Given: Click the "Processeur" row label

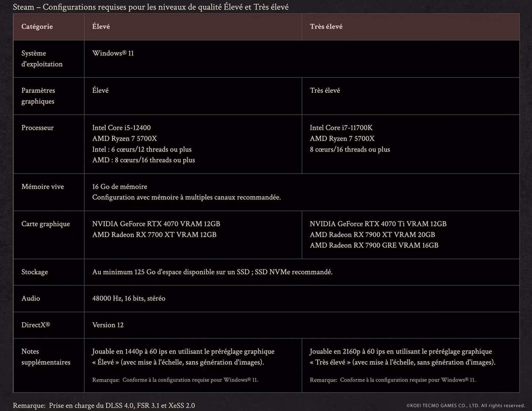Looking at the screenshot, I should 38,128.
